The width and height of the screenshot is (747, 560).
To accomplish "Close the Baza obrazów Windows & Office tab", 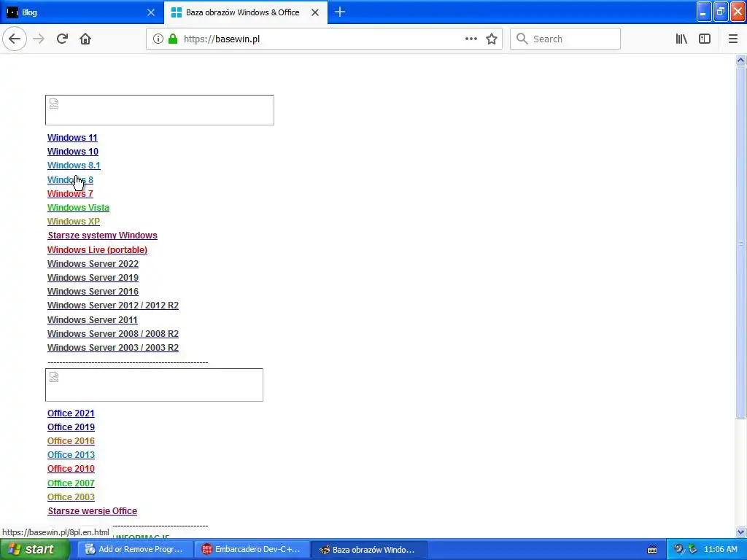I will click(x=315, y=12).
